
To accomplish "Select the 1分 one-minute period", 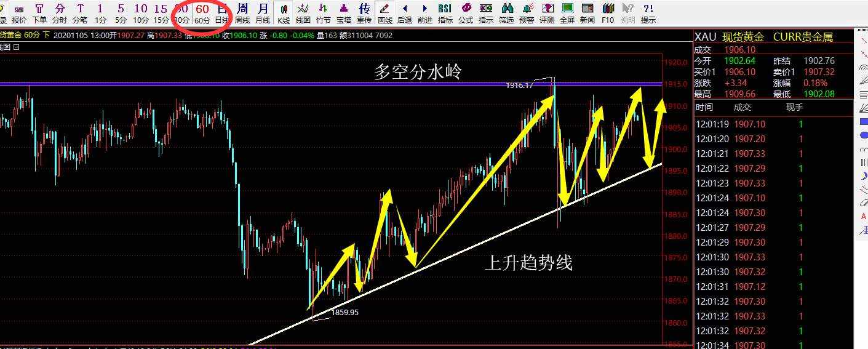I will 100,14.
